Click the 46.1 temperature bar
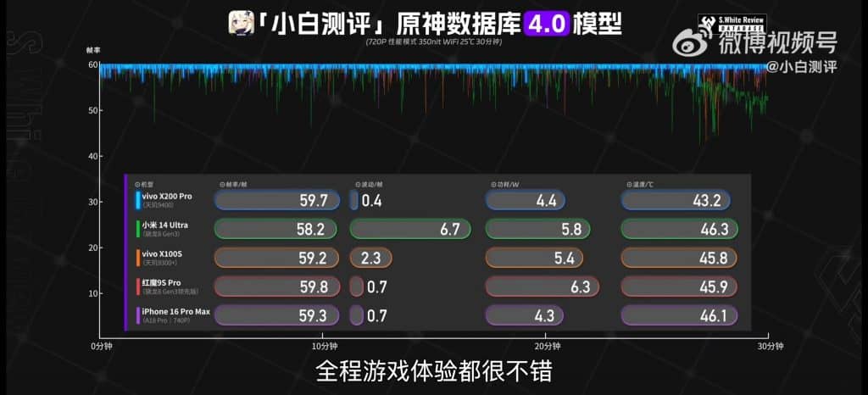This screenshot has height=395, width=868. (x=679, y=316)
